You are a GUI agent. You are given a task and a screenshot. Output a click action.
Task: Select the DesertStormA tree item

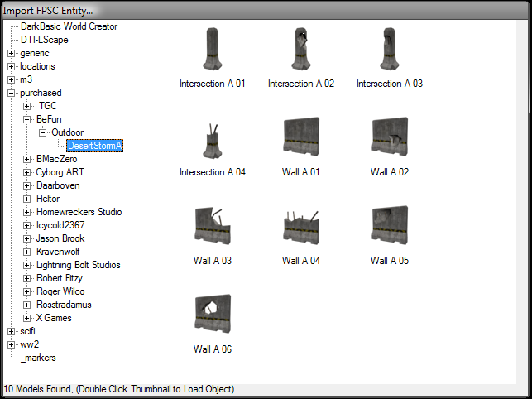point(94,146)
